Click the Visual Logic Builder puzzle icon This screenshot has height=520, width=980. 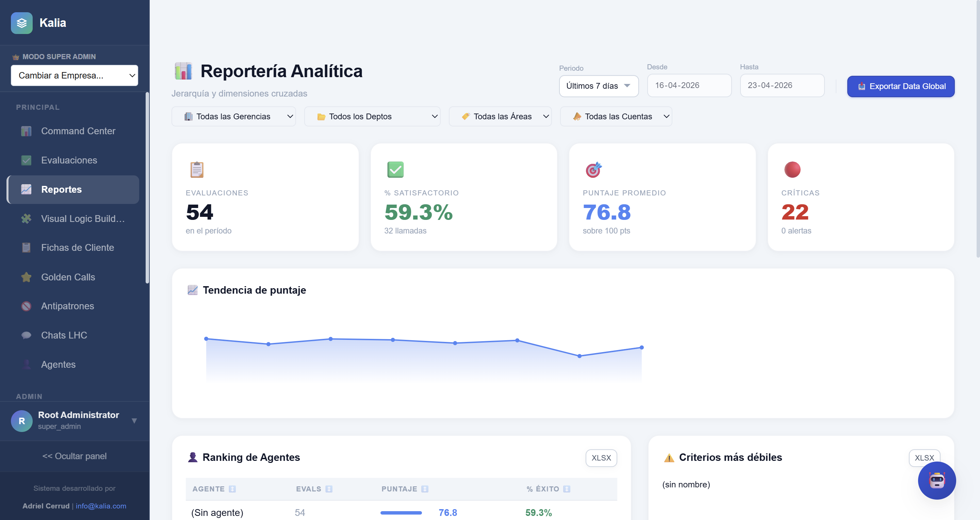[26, 219]
